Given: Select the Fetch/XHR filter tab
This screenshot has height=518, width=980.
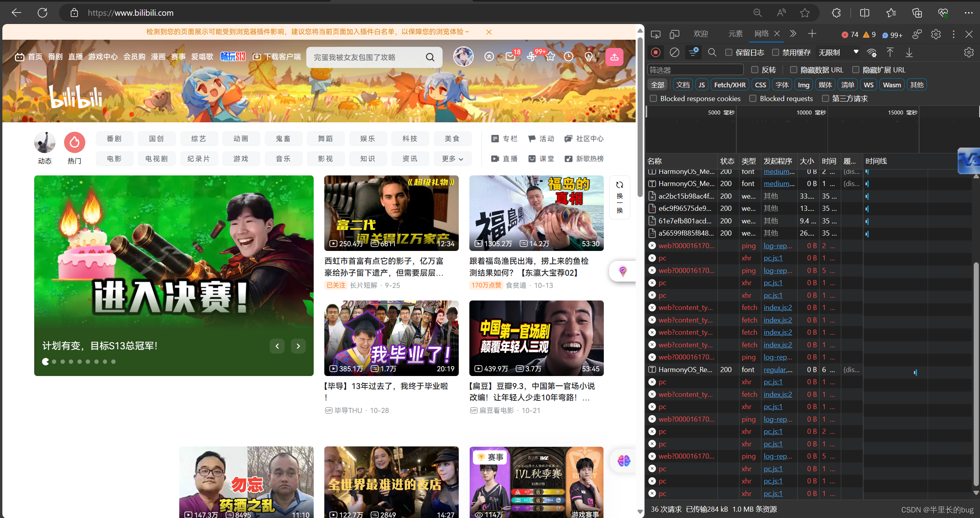Looking at the screenshot, I should [729, 85].
